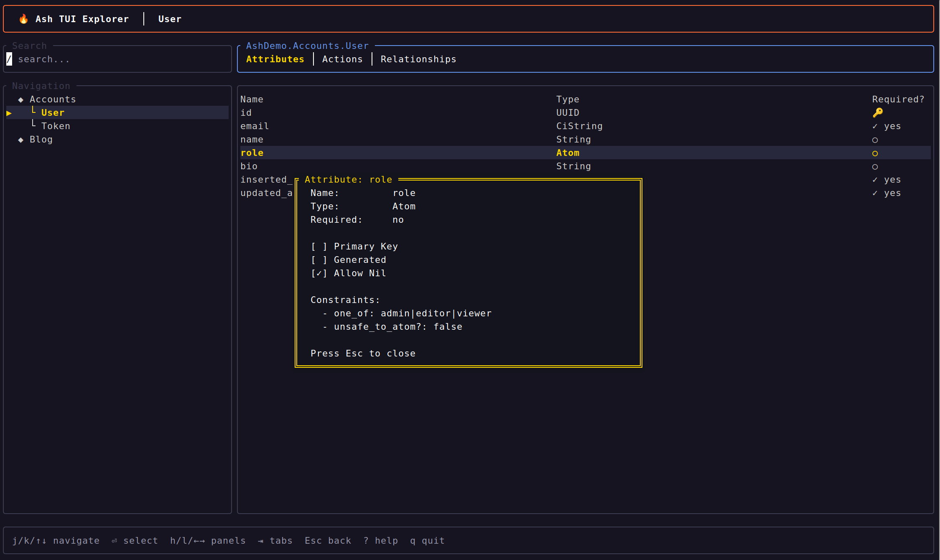
Task: Uncheck the Allow Nil checkbox
Action: point(319,273)
